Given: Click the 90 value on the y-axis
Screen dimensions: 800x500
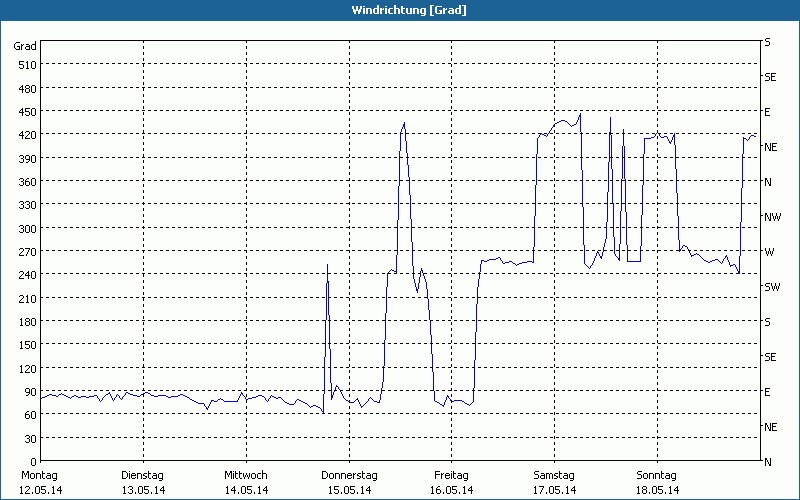Looking at the screenshot, I should (28, 392).
